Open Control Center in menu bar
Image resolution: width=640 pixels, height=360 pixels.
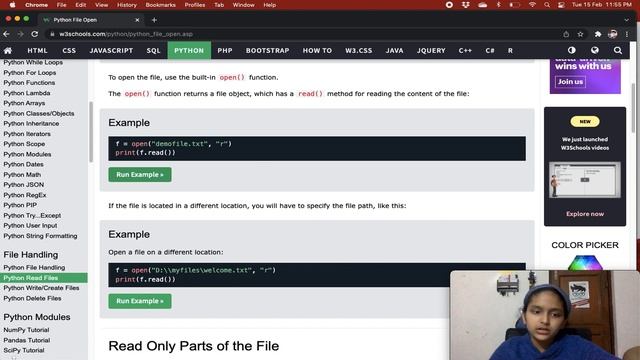561,5
